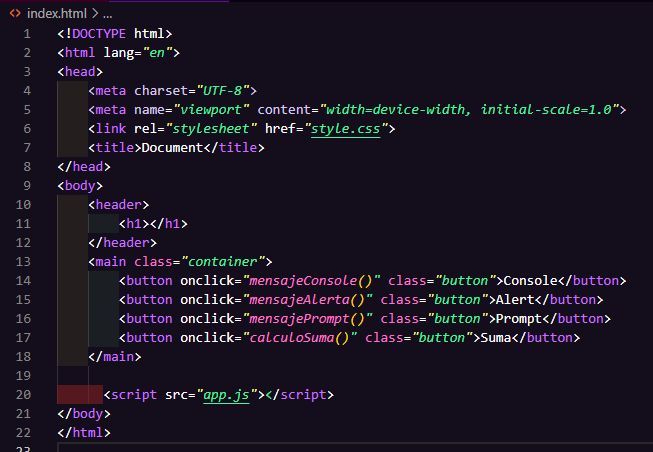Click the Alert button text on line 15
Screen dimensions: 653x452
[515, 300]
